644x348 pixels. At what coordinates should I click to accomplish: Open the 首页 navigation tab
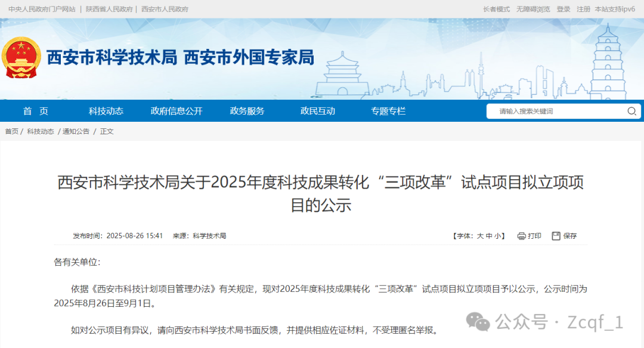pyautogui.click(x=36, y=111)
